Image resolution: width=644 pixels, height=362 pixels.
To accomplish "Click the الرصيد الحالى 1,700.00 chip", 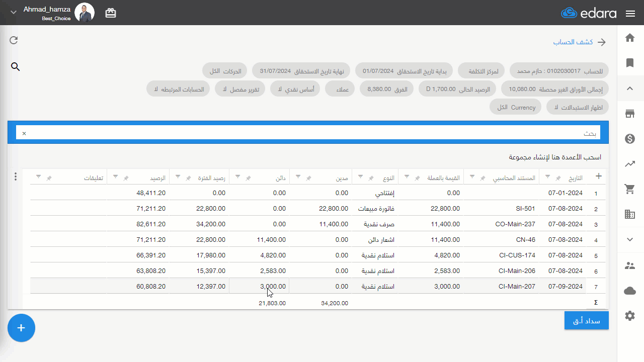I will [x=457, y=89].
